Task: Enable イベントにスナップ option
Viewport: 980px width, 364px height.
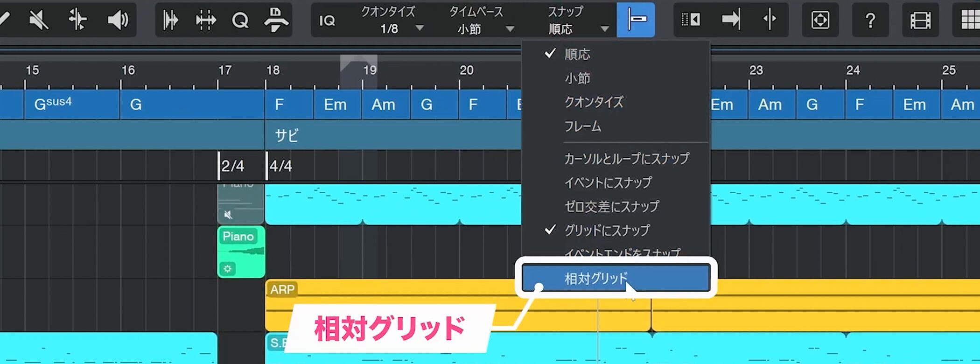Action: point(608,182)
